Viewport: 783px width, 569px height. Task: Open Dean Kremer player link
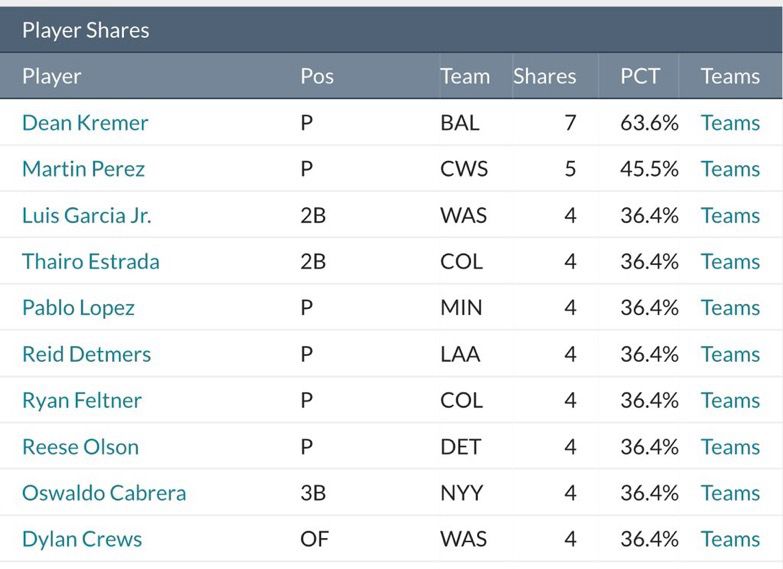coord(85,123)
